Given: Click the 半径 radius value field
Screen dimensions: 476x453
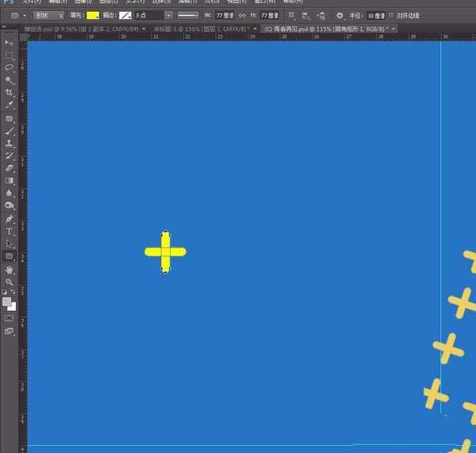Looking at the screenshot, I should tap(376, 16).
